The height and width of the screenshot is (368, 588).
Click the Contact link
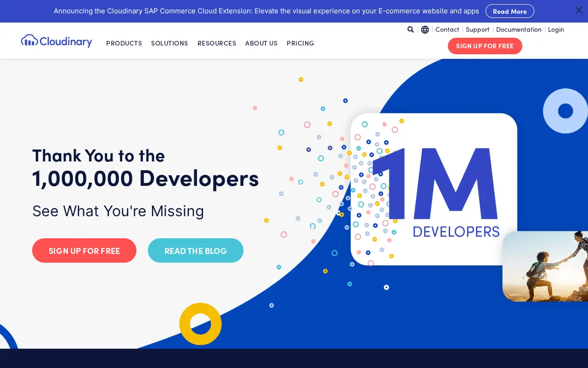[447, 29]
